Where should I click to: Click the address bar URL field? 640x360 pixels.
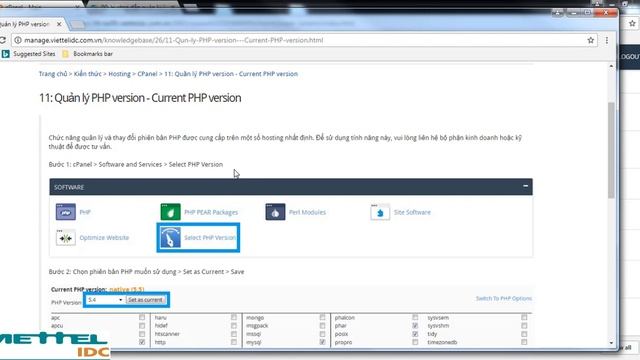tap(304, 40)
